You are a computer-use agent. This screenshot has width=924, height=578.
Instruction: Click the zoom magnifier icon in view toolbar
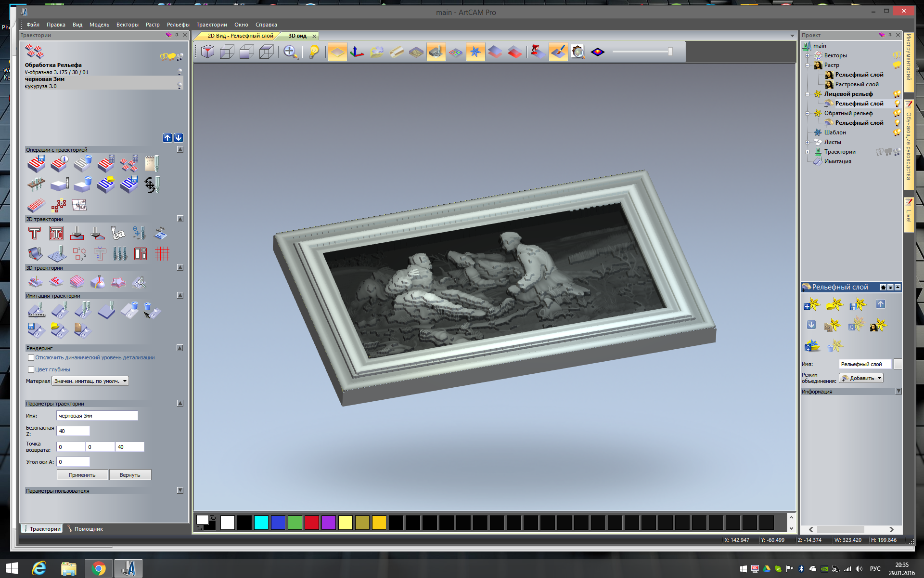point(290,52)
